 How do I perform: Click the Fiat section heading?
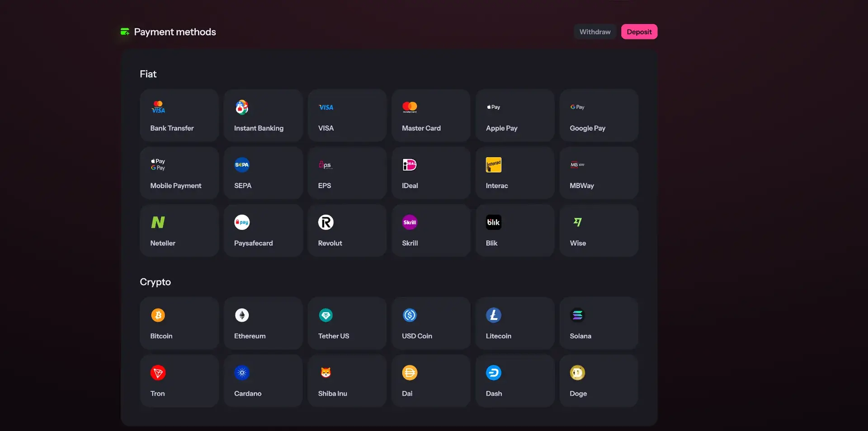pyautogui.click(x=148, y=74)
